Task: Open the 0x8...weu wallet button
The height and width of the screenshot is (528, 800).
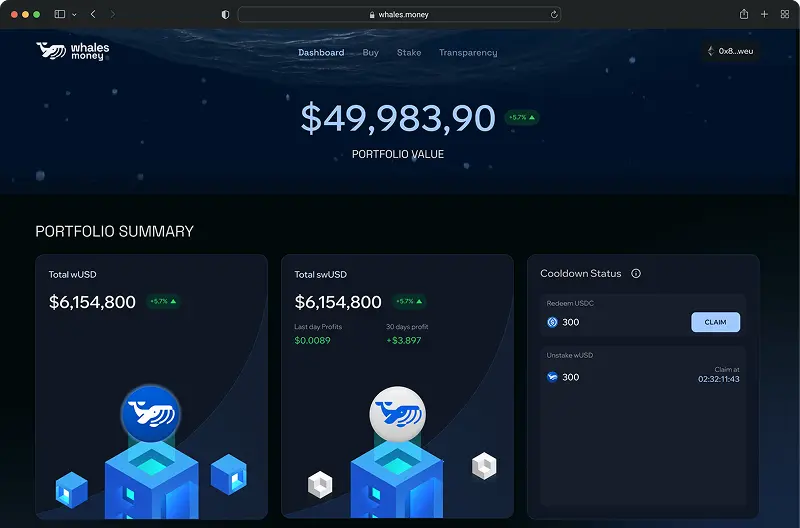Action: (x=731, y=51)
